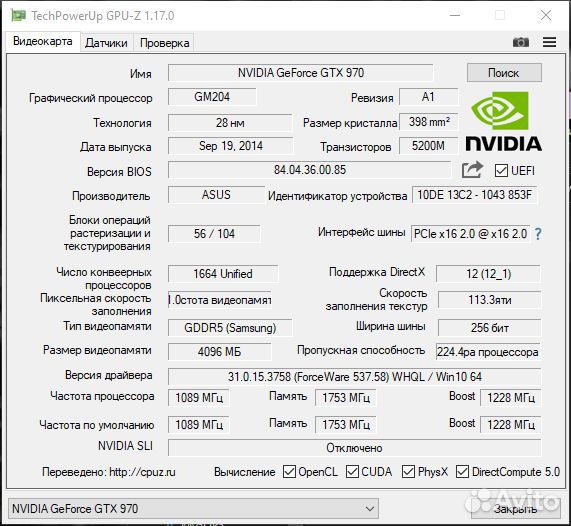Viewport: 571px width, 526px height.
Task: Click the transistors 5200M field
Action: [428, 146]
